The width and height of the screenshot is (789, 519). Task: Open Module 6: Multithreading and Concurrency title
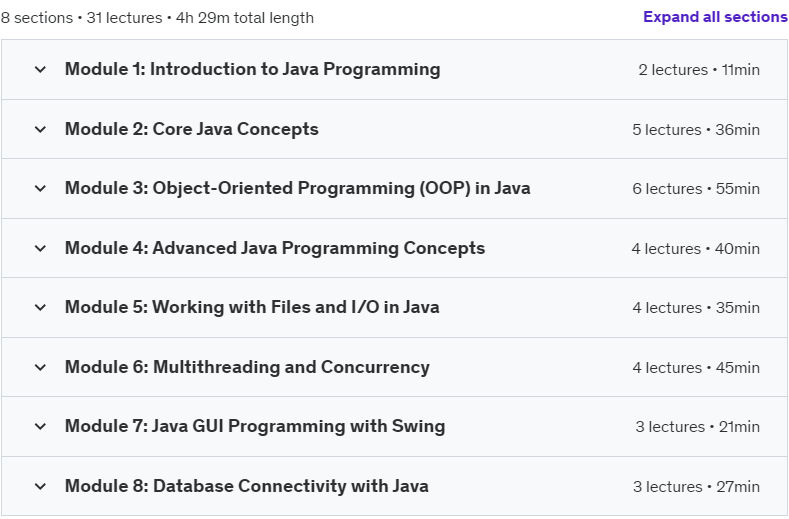[247, 367]
